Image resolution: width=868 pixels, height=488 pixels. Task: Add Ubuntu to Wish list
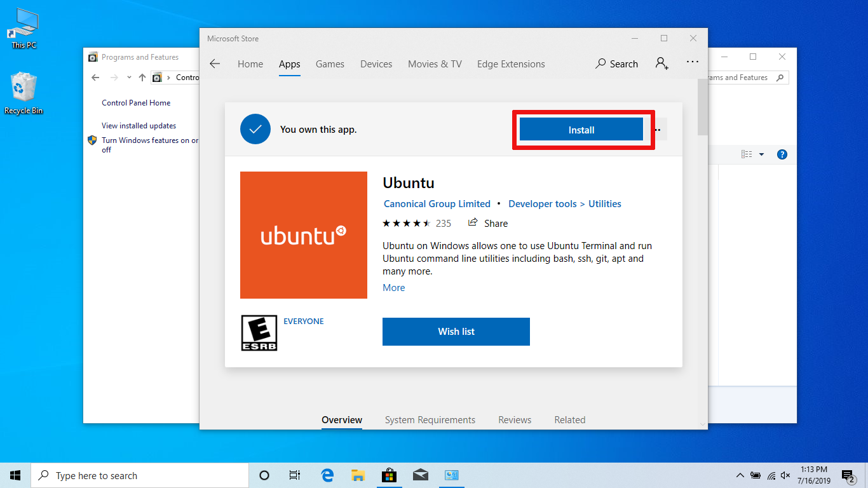click(x=456, y=332)
